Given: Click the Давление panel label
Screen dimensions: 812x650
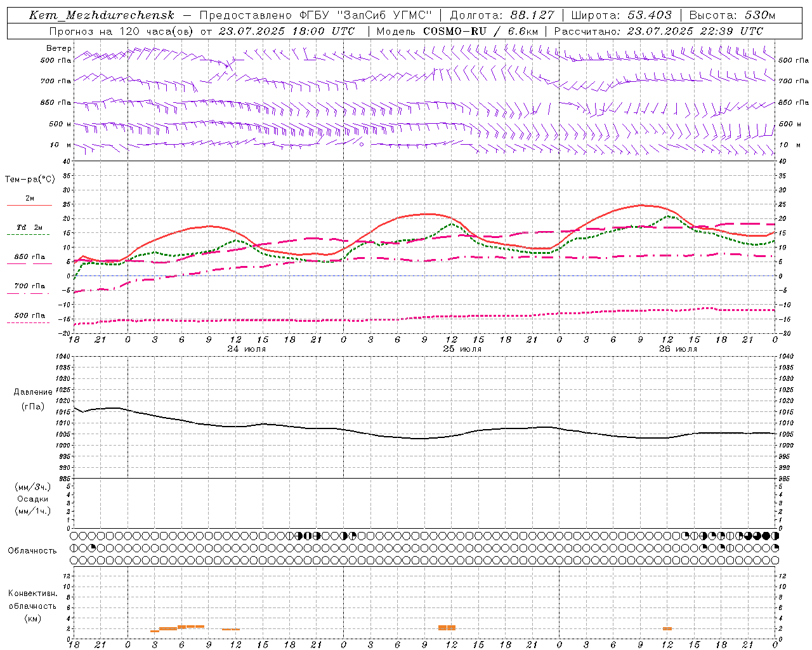Looking at the screenshot, I should click(33, 392).
